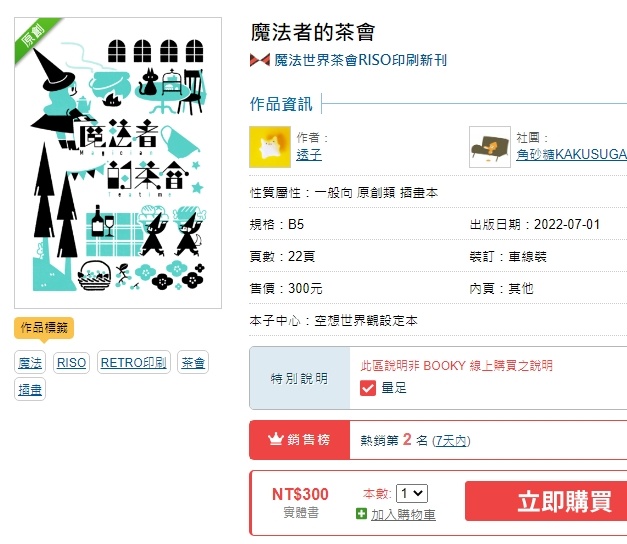Image resolution: width=627 pixels, height=544 pixels.
Task: Select the 插畫 tag
Action: [30, 389]
